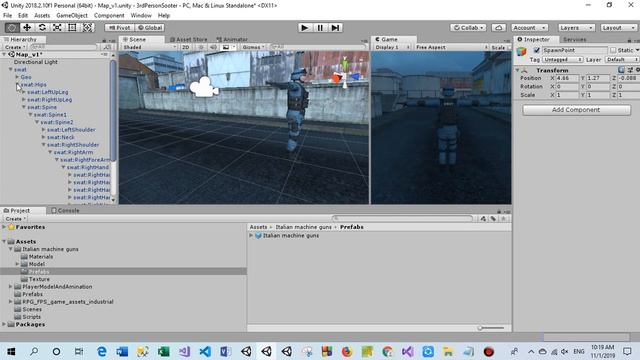
Task: Open Visual Studio Code in taskbar
Action: (x=205, y=351)
